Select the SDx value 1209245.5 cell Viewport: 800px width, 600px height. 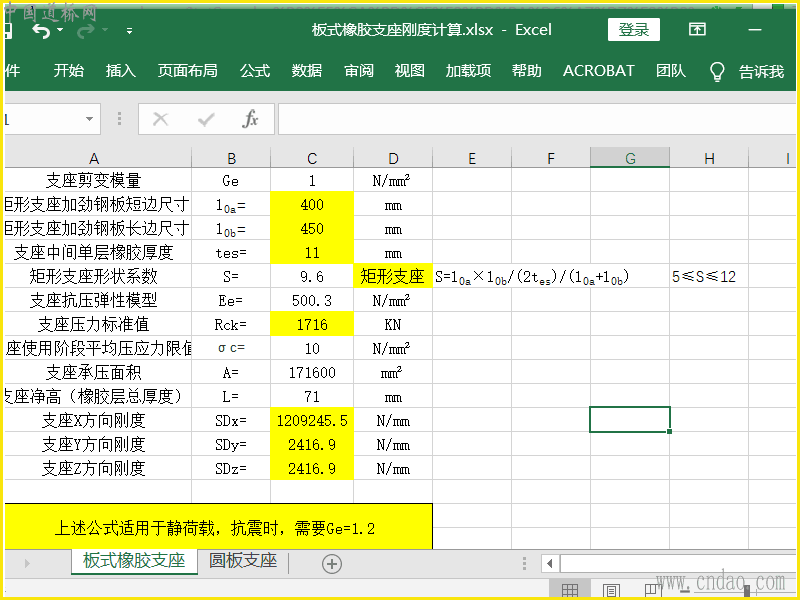click(x=312, y=420)
